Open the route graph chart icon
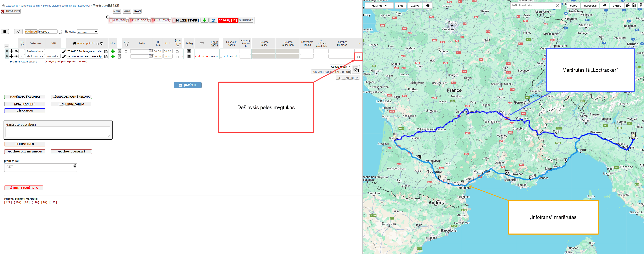 18,31
